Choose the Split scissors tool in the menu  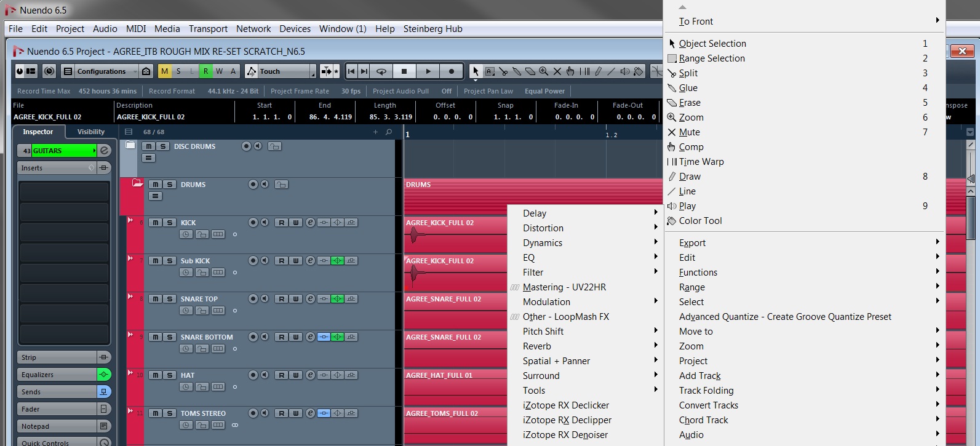coord(688,73)
